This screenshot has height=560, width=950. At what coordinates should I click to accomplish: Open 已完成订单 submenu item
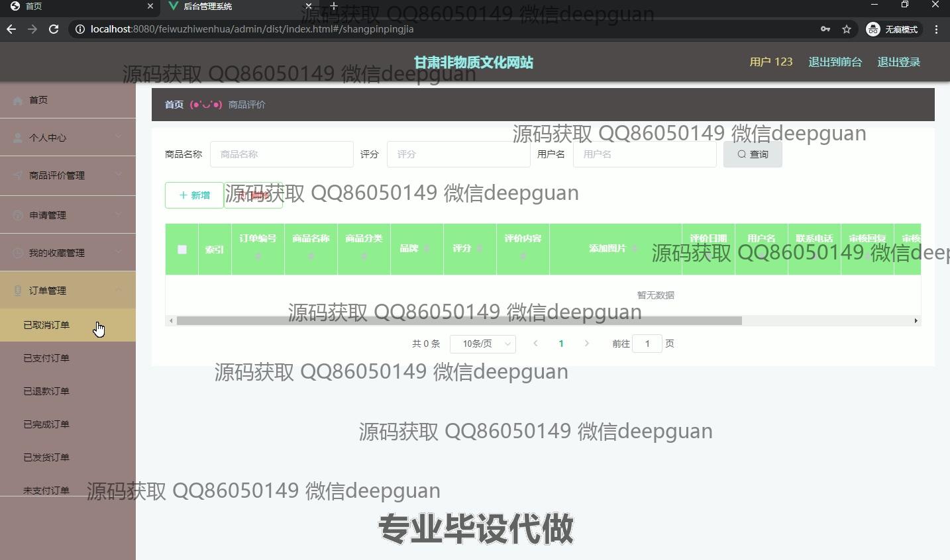point(68,424)
